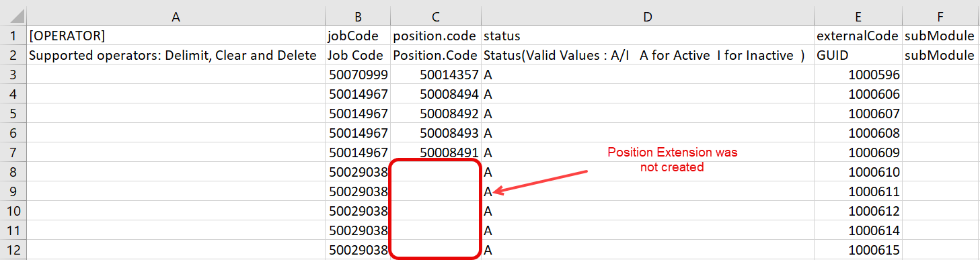Click job code 50014967 in row 7

[x=358, y=153]
